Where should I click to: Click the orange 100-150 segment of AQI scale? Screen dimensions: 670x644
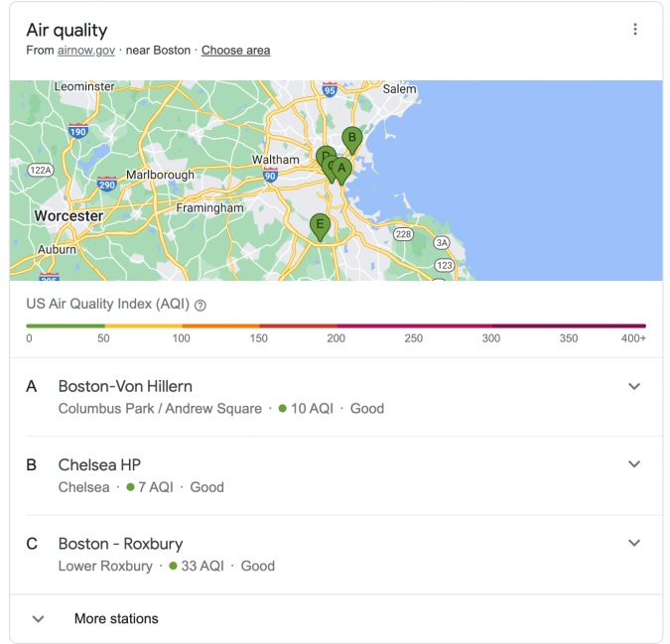(x=221, y=325)
